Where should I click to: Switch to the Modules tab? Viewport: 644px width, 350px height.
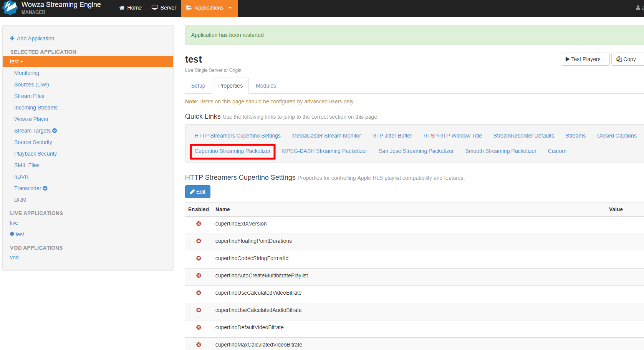(266, 86)
